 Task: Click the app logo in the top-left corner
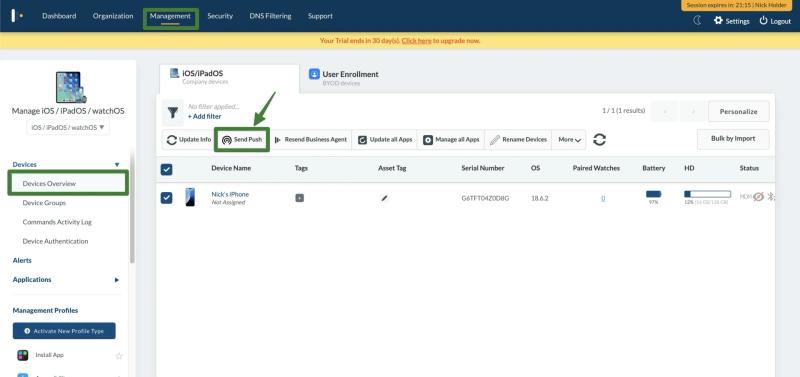(x=17, y=16)
